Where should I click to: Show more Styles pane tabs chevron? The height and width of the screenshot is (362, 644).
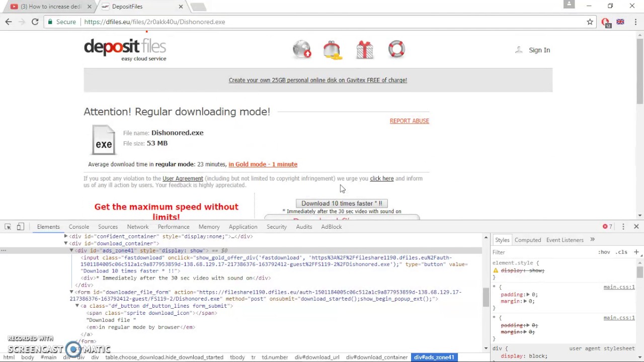pos(592,240)
